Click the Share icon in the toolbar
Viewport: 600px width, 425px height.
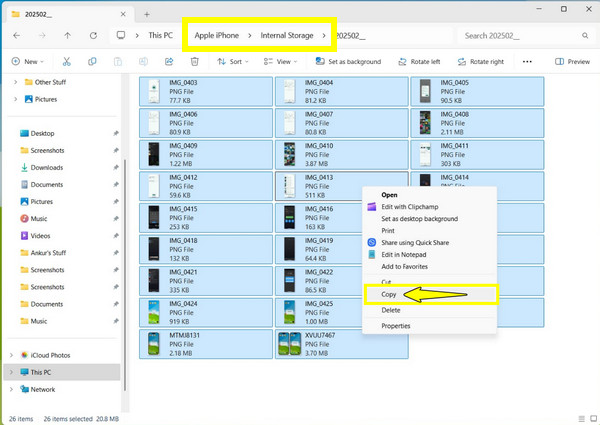pos(169,61)
